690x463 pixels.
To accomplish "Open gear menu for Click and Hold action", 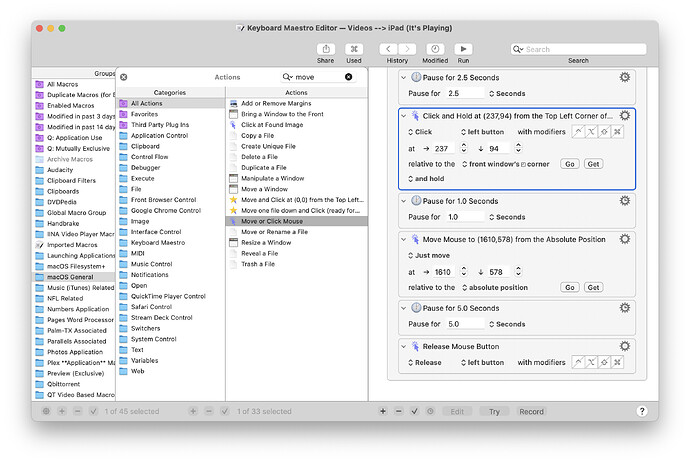I will click(x=625, y=116).
